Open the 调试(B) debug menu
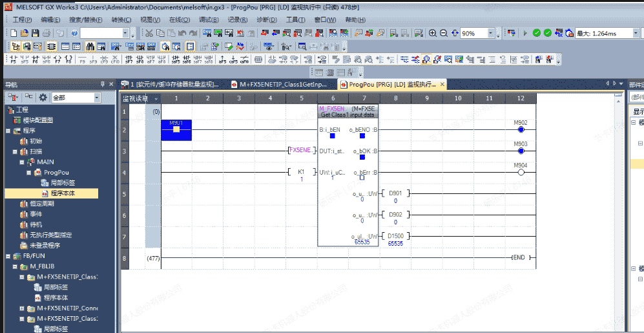644x333 pixels. pos(208,20)
